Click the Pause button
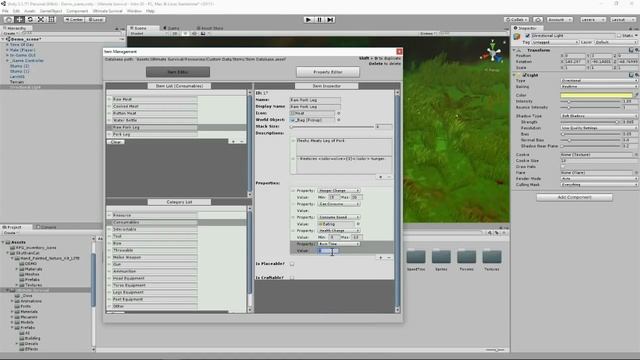Image resolution: width=640 pixels, height=360 pixels. tap(320, 20)
